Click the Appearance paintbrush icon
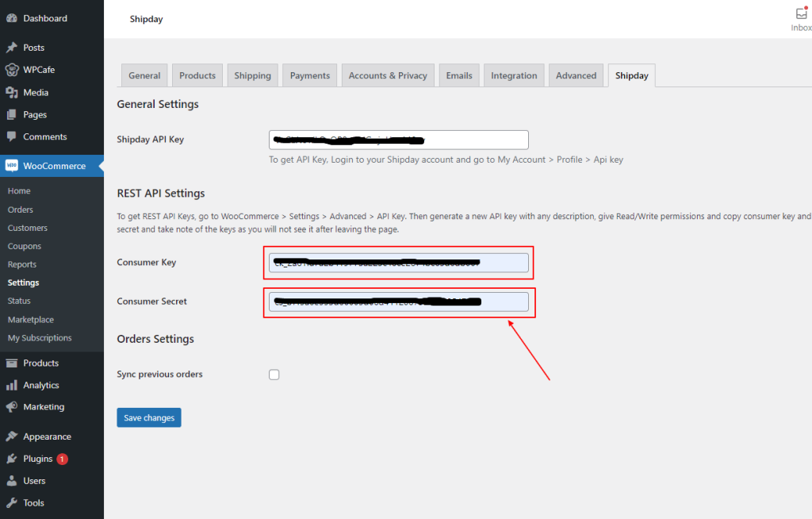Screen dimensions: 812x519 (11, 436)
